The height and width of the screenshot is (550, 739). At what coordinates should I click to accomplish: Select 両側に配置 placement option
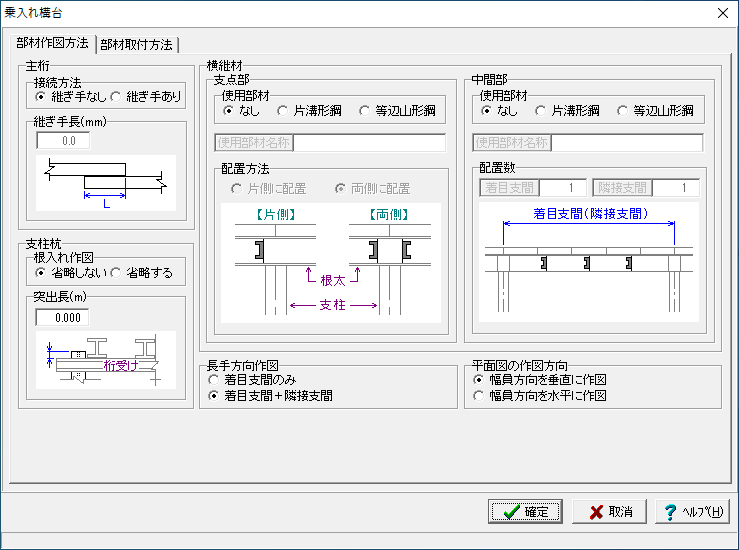pyautogui.click(x=373, y=189)
